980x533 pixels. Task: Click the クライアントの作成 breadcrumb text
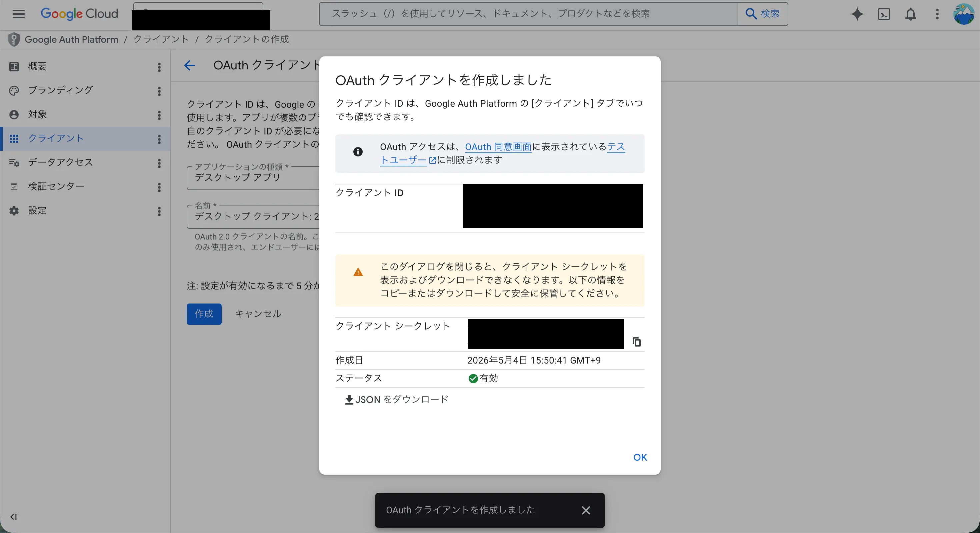coord(247,39)
